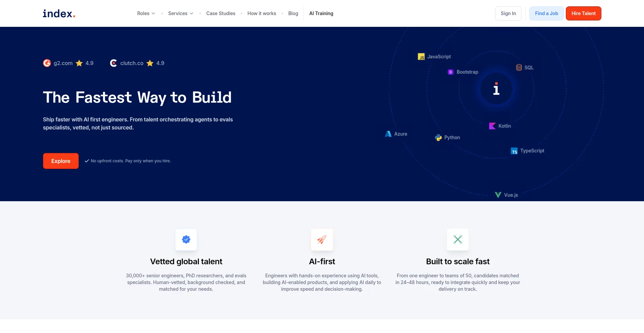Click 'No upfront costs. Pay only when you hire.'

[x=131, y=161]
